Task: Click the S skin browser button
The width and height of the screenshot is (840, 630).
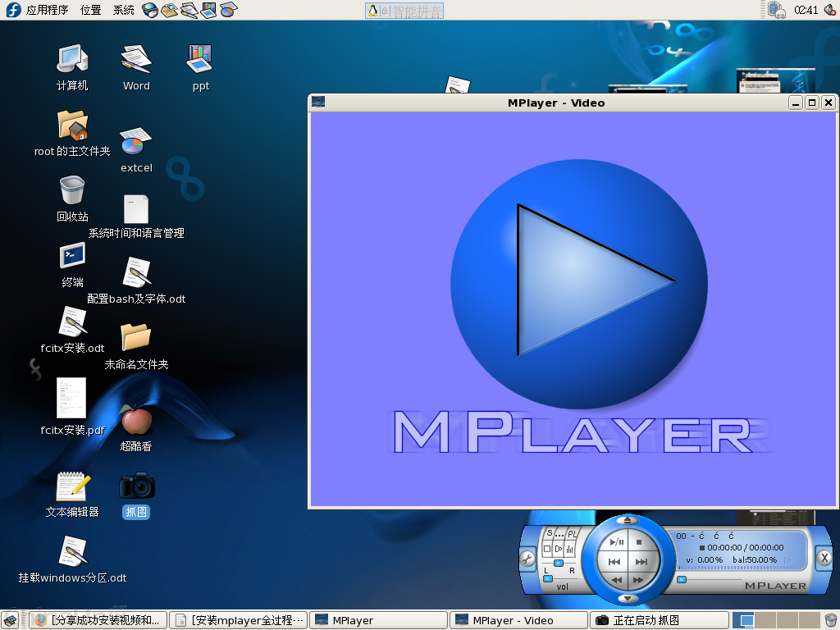Action: pos(550,532)
